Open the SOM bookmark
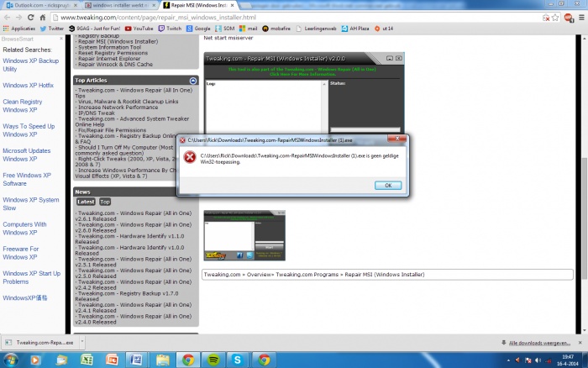 225,29
